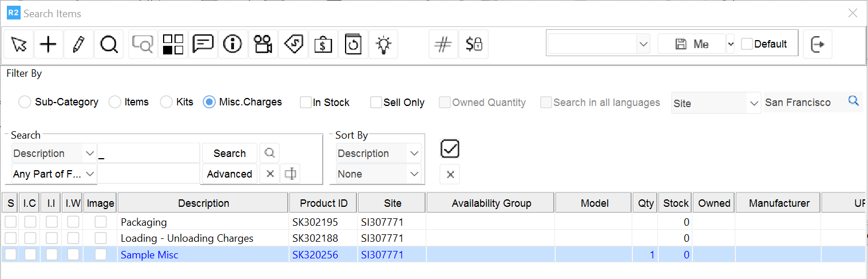Enable the In Stock checkbox
The width and height of the screenshot is (868, 279).
click(306, 103)
